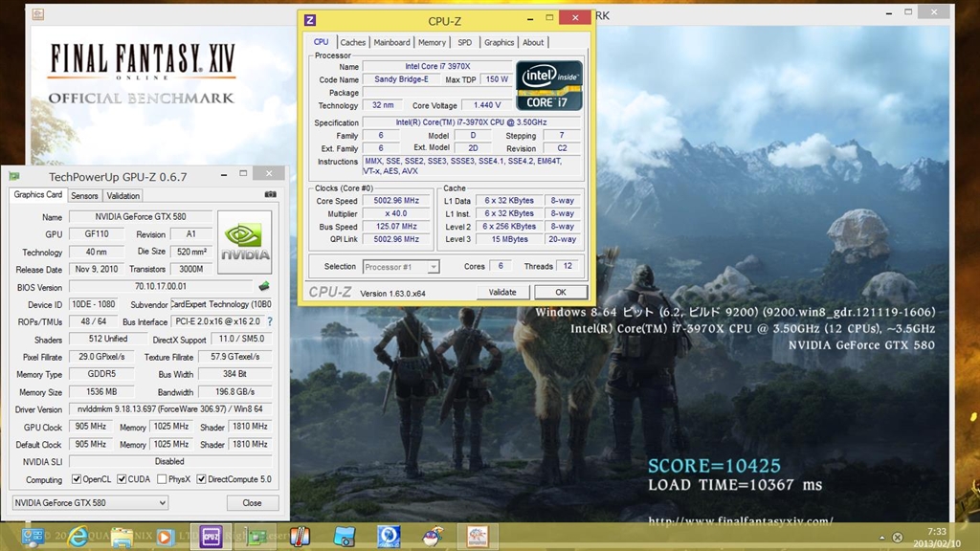Select the CPU tab in CPU-Z

pos(322,42)
